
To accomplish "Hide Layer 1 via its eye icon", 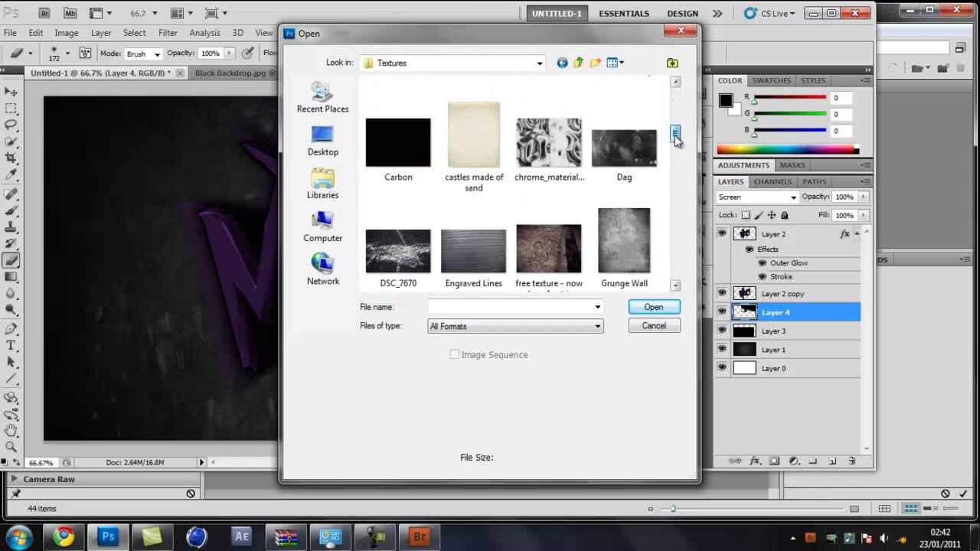I will pos(722,349).
